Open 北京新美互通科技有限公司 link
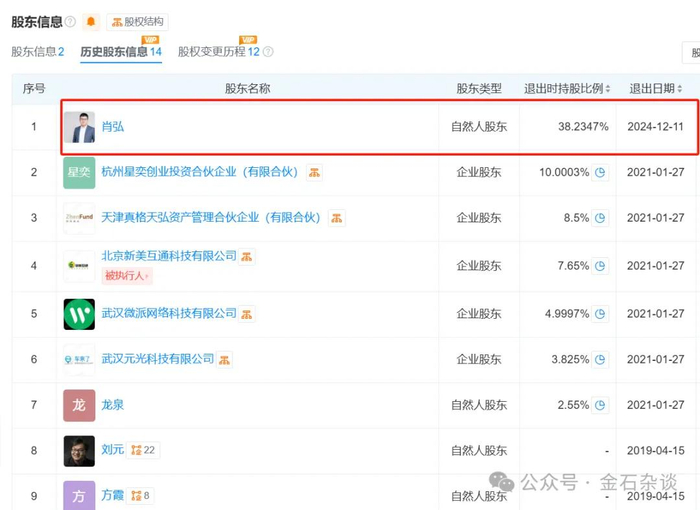 coord(169,256)
